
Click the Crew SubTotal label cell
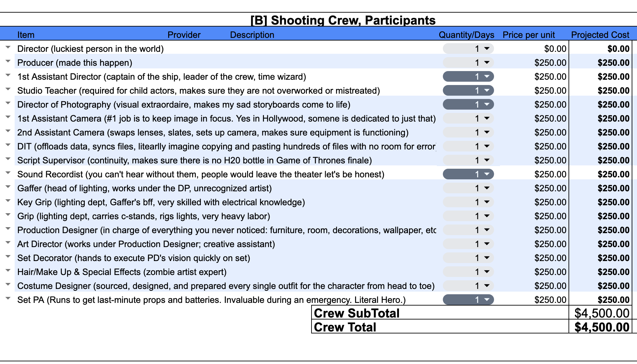tap(356, 313)
